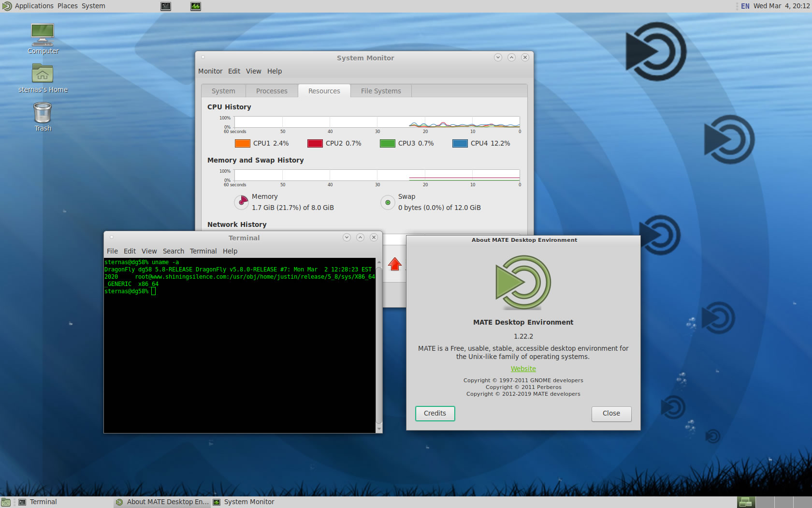This screenshot has height=508, width=812.
Task: Minimize the System Monitor window
Action: (498, 57)
